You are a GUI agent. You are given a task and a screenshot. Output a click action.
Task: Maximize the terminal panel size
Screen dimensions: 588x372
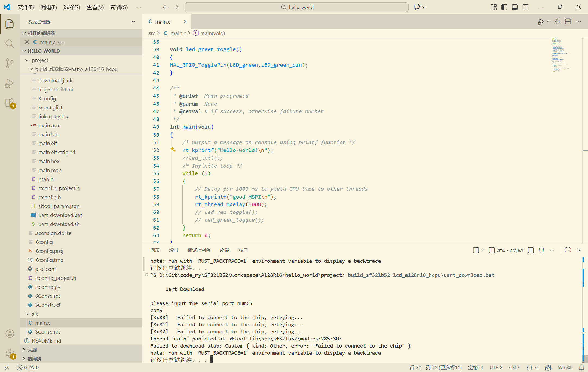(568, 250)
